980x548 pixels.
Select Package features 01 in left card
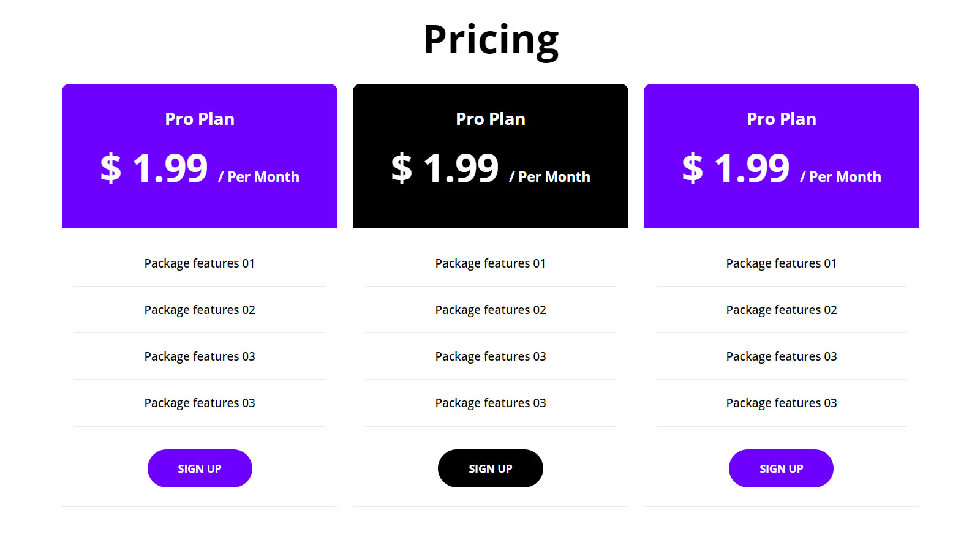pos(200,263)
